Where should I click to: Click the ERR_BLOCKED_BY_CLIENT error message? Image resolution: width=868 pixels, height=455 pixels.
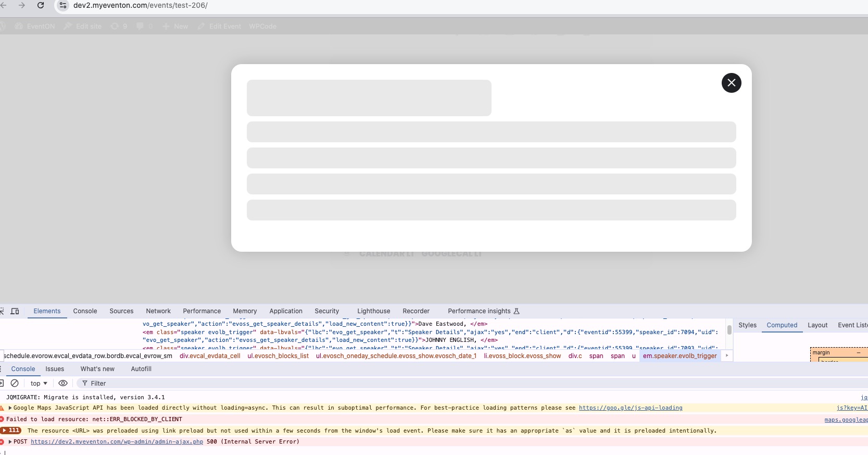94,419
